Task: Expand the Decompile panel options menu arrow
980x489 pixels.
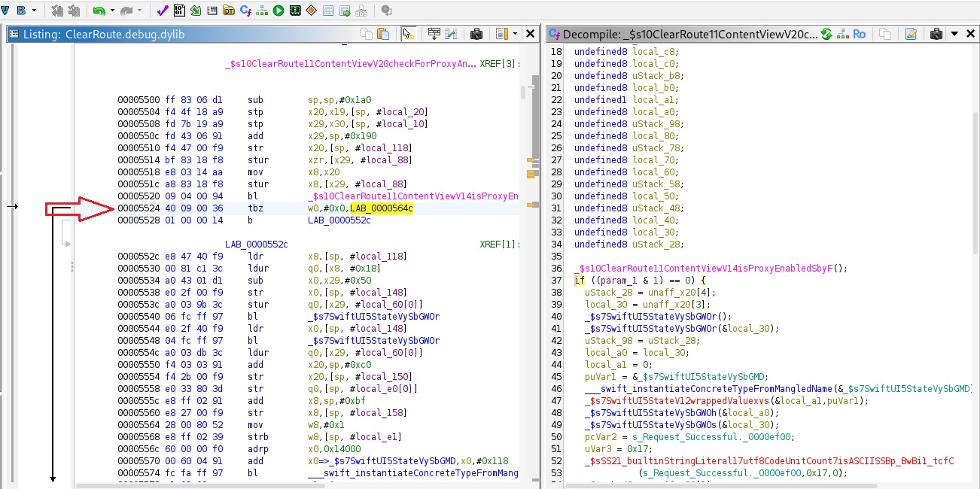Action: point(954,34)
